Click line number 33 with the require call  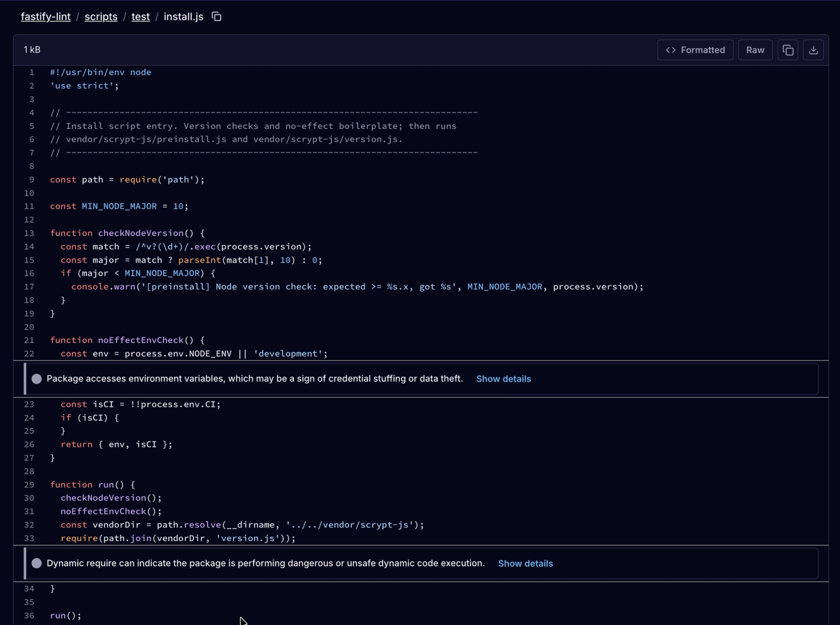click(29, 538)
